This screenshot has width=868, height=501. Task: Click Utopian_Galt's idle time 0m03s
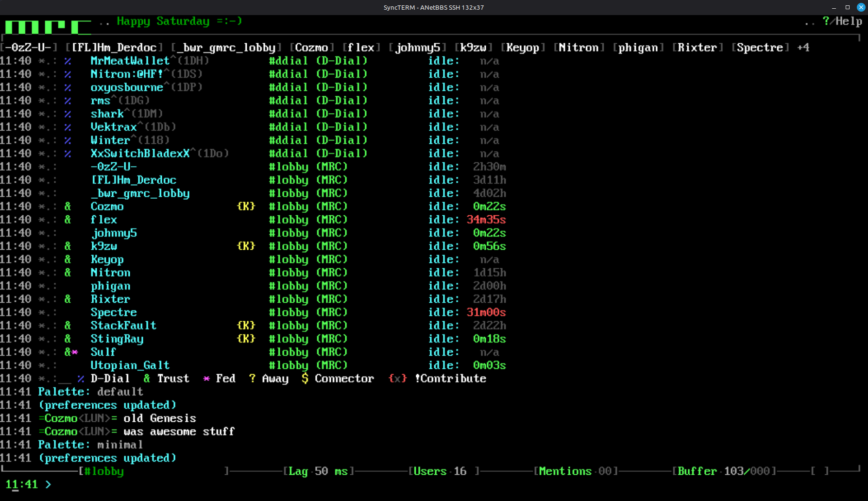[490, 365]
